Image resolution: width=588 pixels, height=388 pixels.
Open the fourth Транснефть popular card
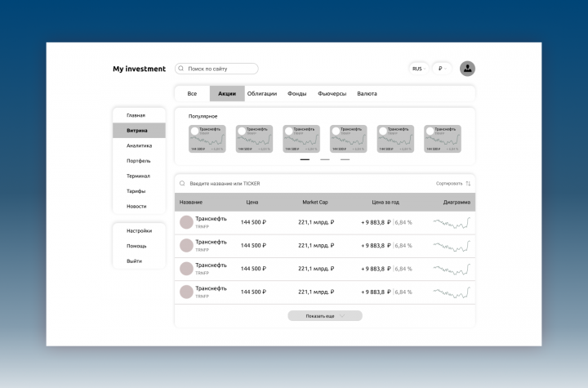click(349, 139)
